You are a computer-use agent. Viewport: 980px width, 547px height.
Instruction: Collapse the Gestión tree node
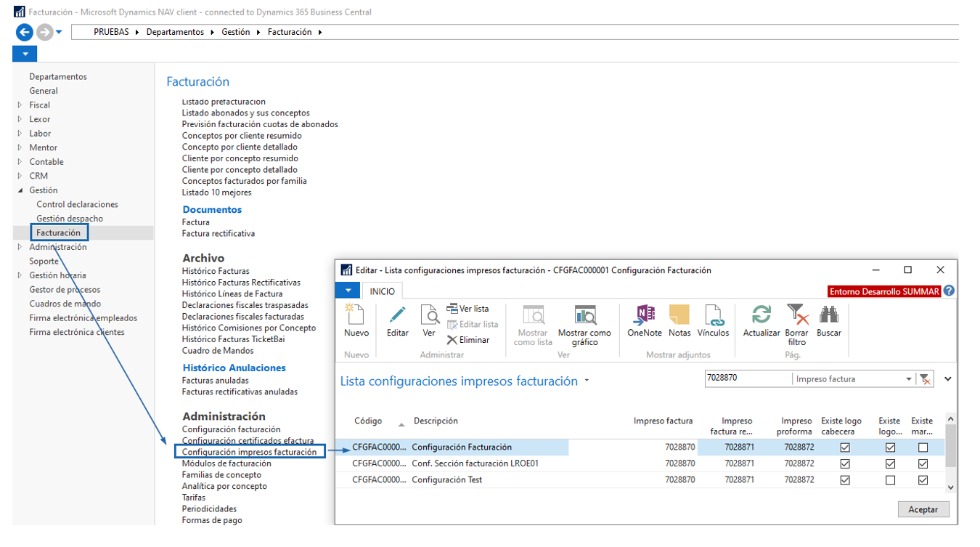[x=20, y=190]
